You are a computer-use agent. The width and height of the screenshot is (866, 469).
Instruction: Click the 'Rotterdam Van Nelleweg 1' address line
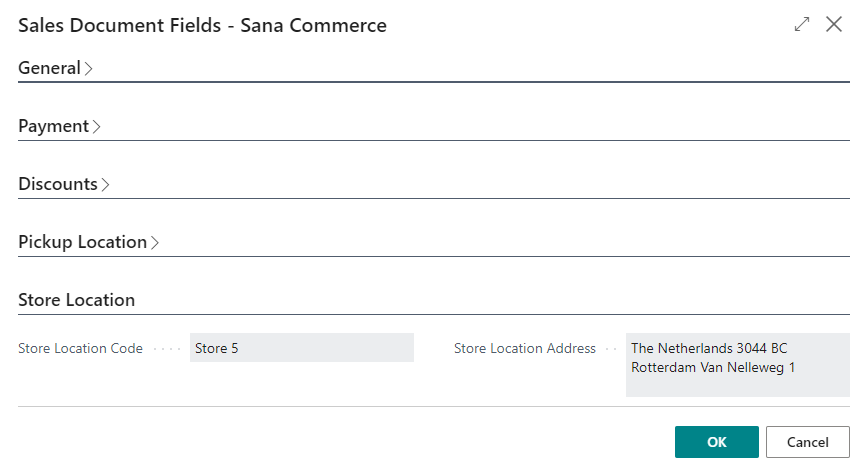tap(713, 367)
